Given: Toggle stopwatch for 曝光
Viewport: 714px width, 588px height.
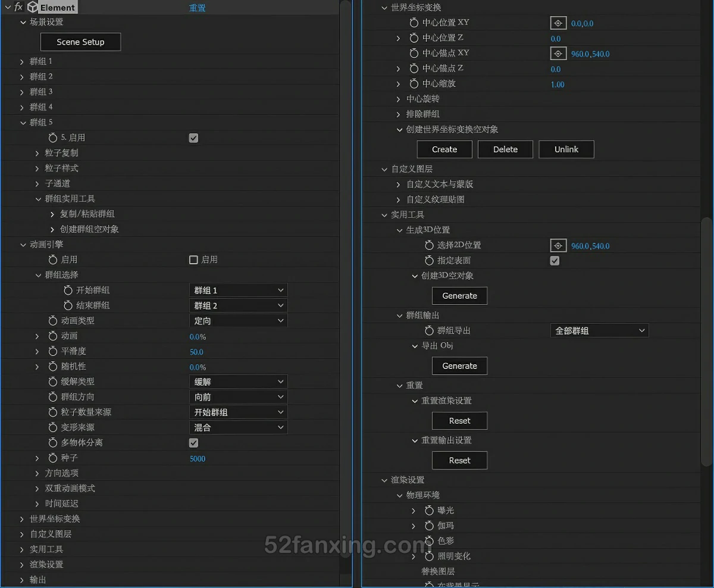Looking at the screenshot, I should 430,511.
